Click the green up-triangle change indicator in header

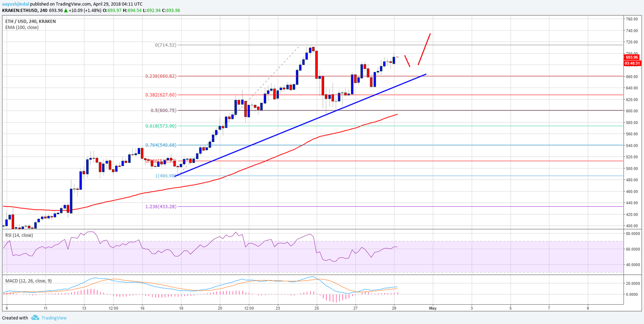(x=66, y=10)
